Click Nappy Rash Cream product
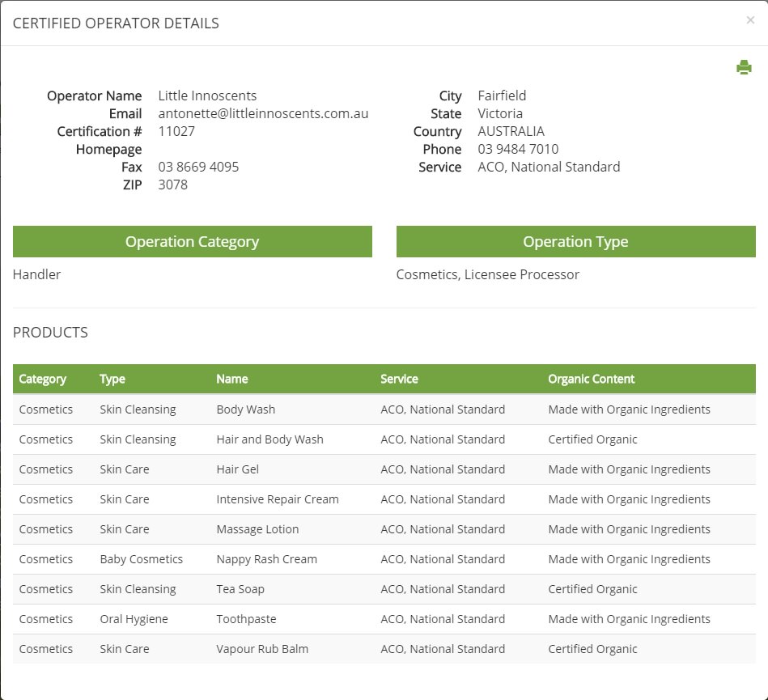 coord(267,559)
